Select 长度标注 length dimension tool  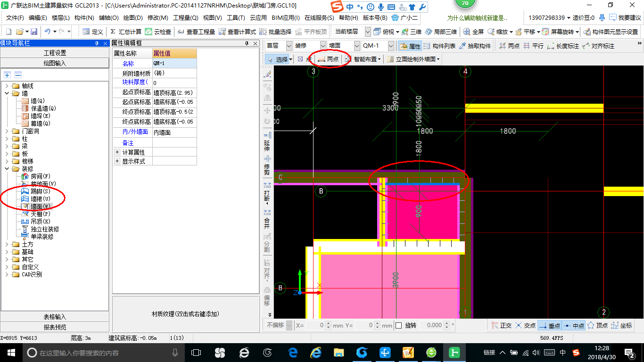click(x=563, y=46)
